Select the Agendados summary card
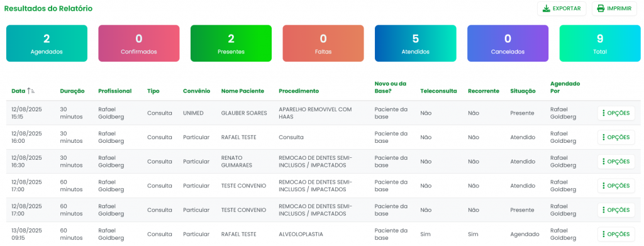 tap(47, 43)
